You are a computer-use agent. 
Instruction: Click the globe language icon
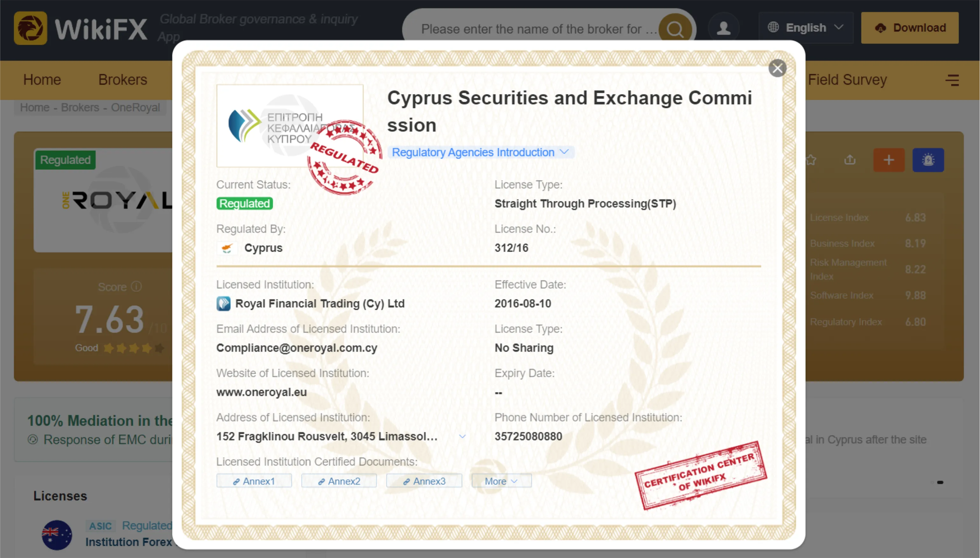point(773,27)
